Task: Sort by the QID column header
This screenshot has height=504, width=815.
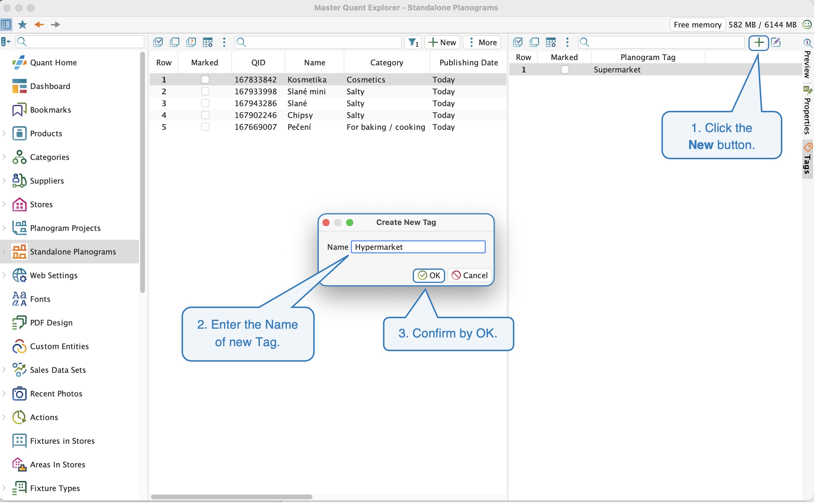Action: (x=258, y=62)
